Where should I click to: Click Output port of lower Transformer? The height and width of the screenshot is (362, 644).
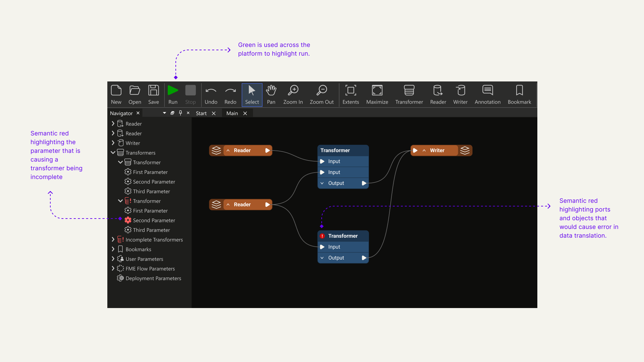(x=364, y=258)
